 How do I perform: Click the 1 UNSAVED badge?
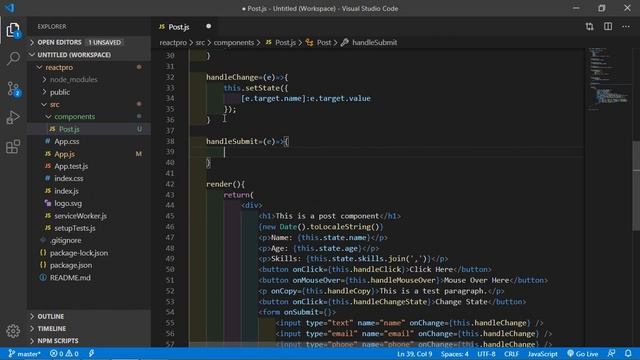click(104, 42)
